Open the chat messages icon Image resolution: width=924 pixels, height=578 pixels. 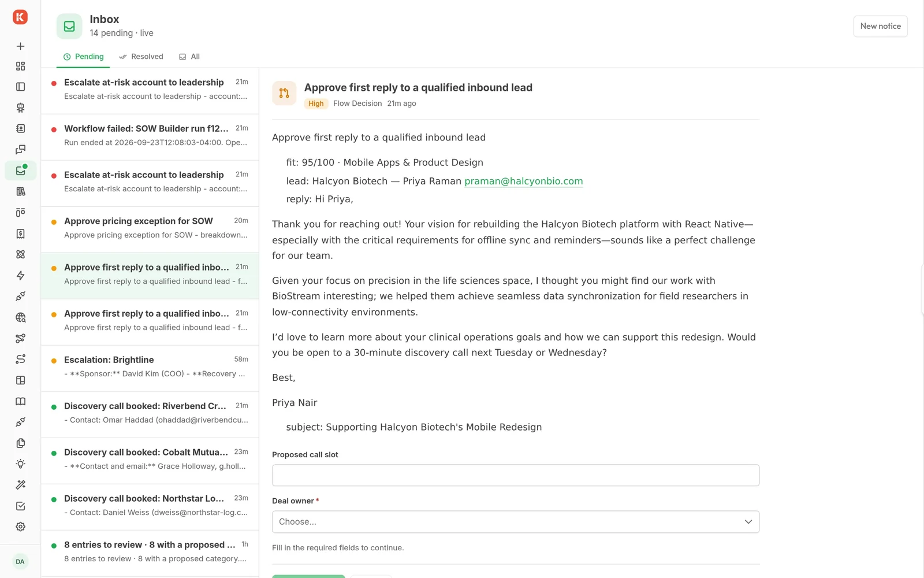pyautogui.click(x=20, y=150)
